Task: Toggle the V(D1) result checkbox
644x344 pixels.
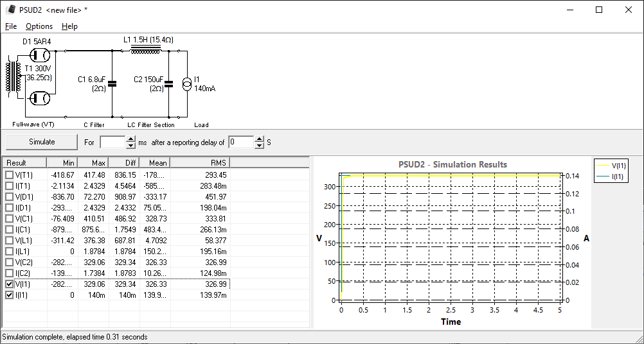Action: pos(10,197)
